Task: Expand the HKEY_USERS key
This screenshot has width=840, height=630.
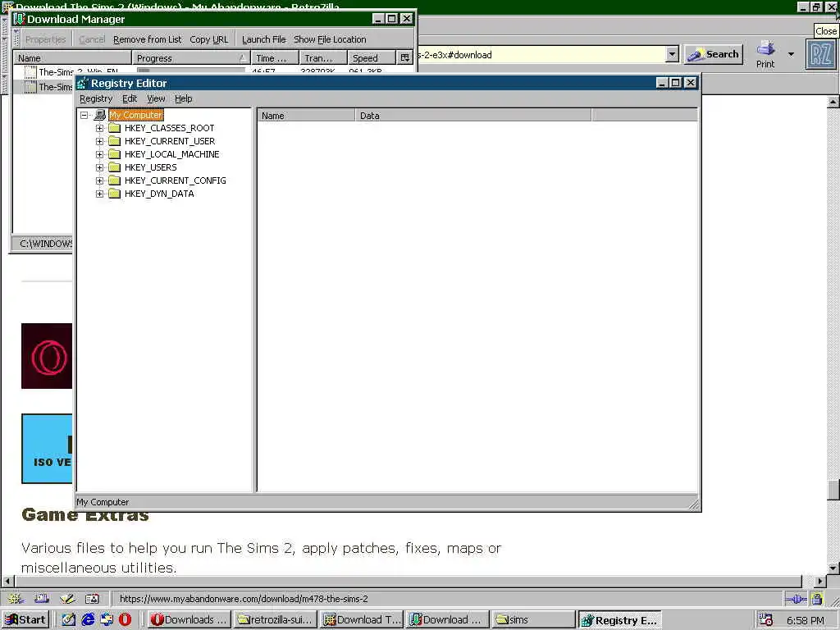Action: (99, 167)
